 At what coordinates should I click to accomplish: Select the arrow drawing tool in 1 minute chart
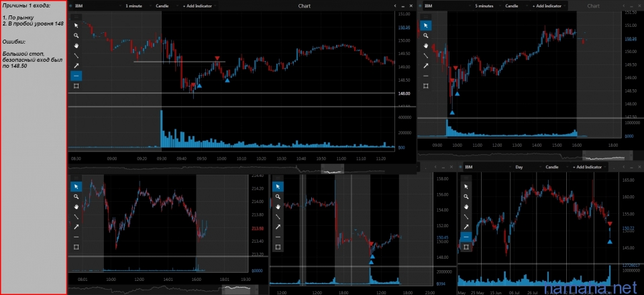(76, 66)
